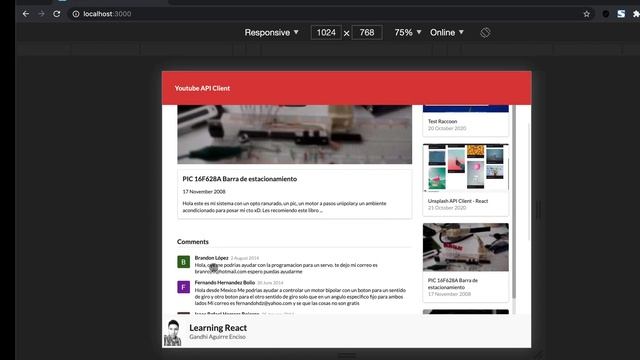Image resolution: width=640 pixels, height=360 pixels.
Task: Click the PIC 16F628A Barra de estacionamiento title
Action: click(240, 179)
